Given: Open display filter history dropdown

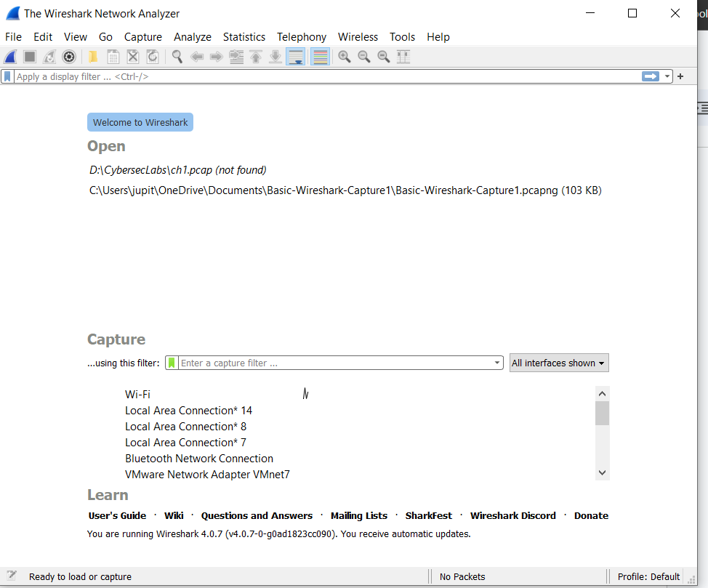Looking at the screenshot, I should [x=667, y=77].
